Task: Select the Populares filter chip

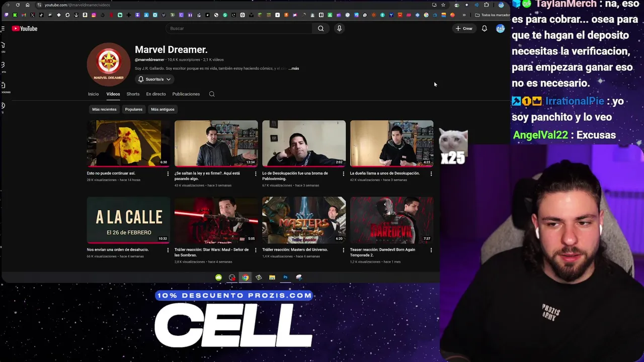Action: [x=134, y=109]
